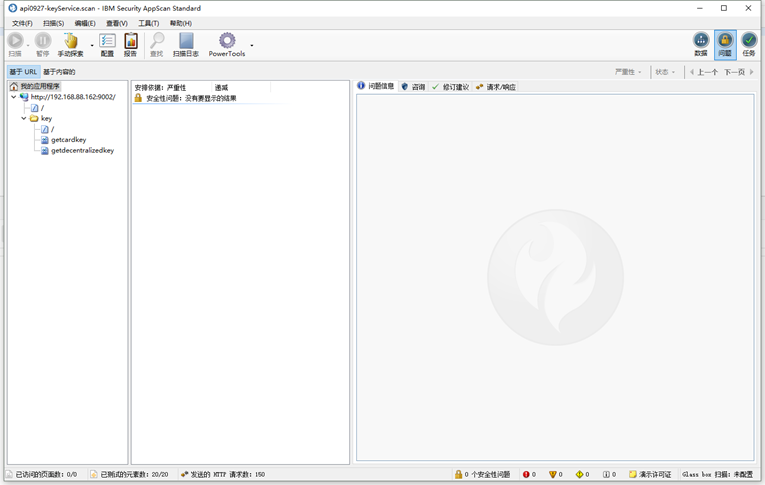Go to the next page button
The height and width of the screenshot is (485, 765).
pyautogui.click(x=739, y=72)
